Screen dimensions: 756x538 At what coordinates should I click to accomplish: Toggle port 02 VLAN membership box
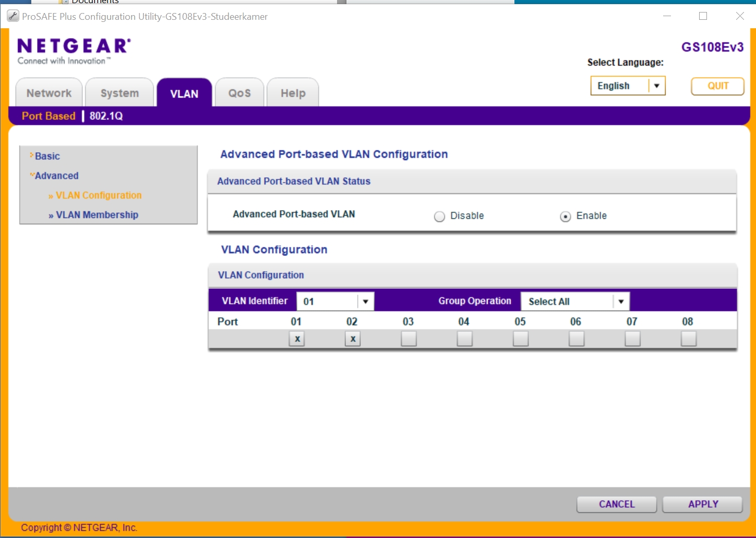[x=353, y=339]
